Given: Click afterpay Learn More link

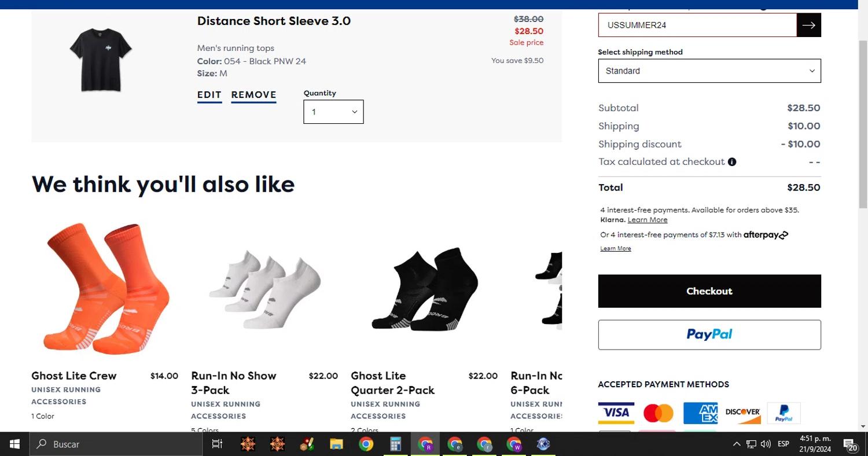Looking at the screenshot, I should [616, 248].
